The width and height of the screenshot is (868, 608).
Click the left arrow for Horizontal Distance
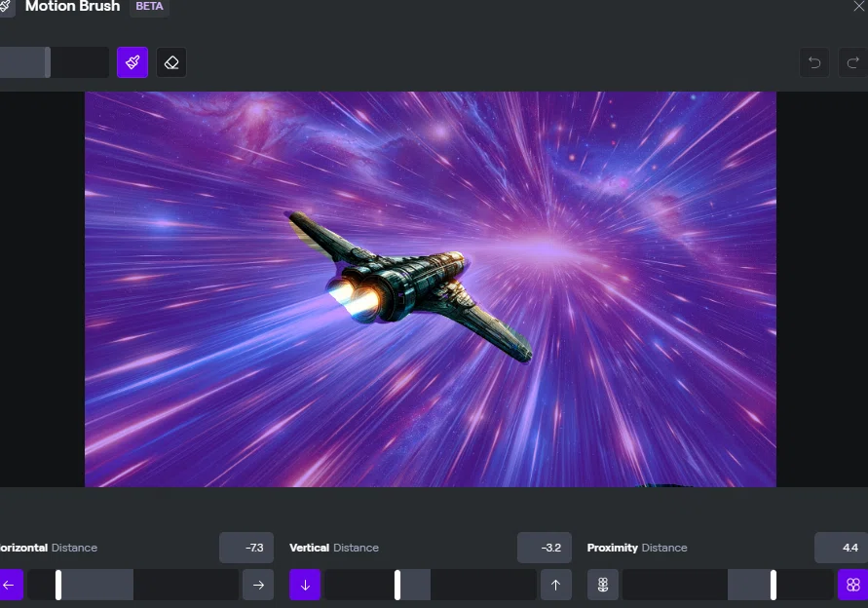(x=11, y=585)
